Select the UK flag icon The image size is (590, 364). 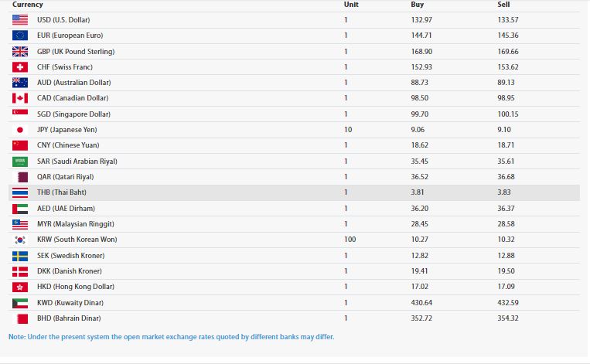click(20, 52)
